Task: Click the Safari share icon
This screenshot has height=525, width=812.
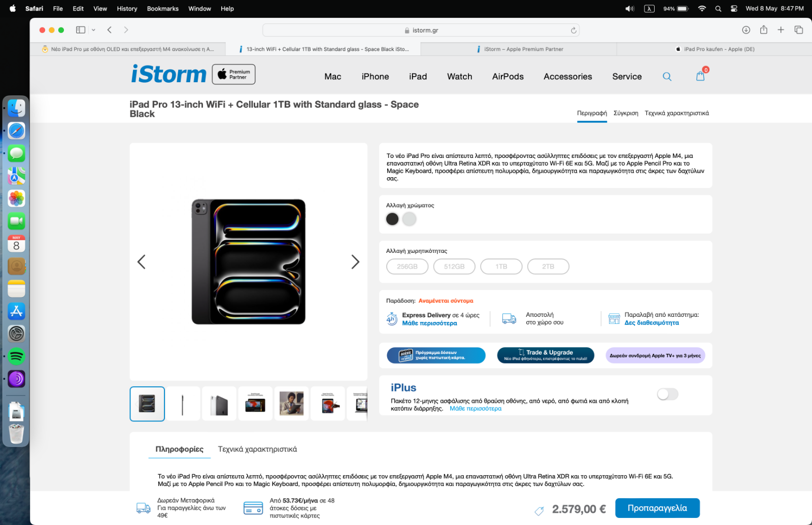Action: [x=764, y=30]
